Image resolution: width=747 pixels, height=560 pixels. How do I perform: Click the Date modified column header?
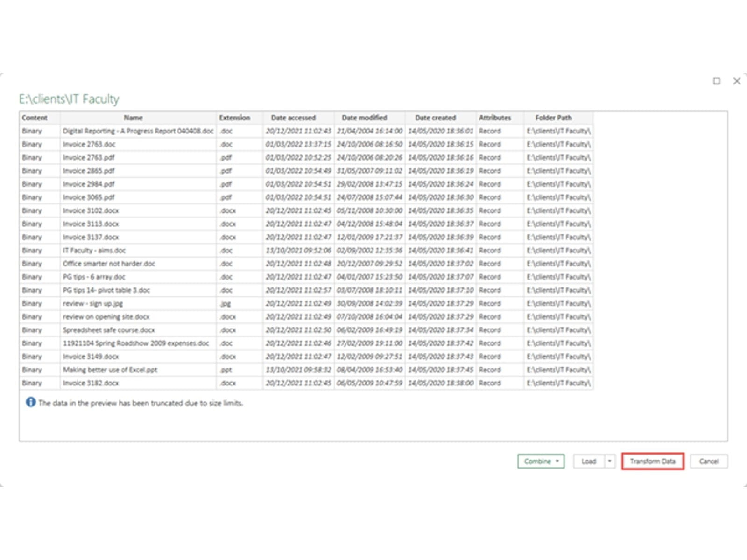[364, 118]
